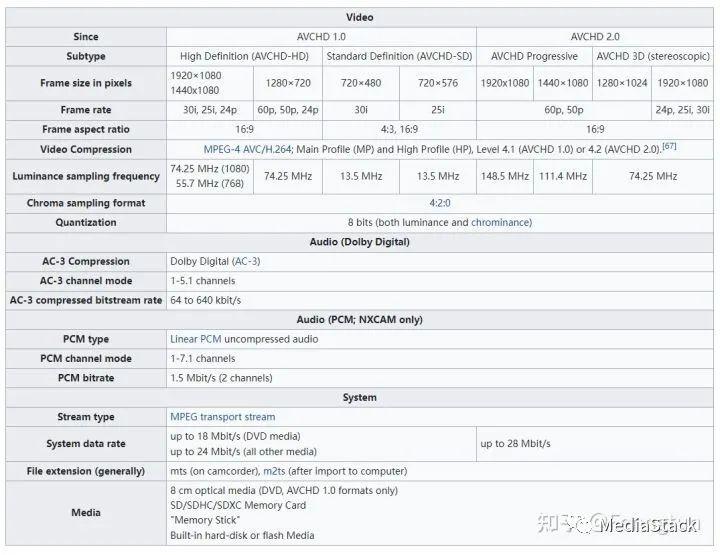This screenshot has height=555, width=720.
Task: Select the 1280×1024 frame size cell
Action: [623, 84]
